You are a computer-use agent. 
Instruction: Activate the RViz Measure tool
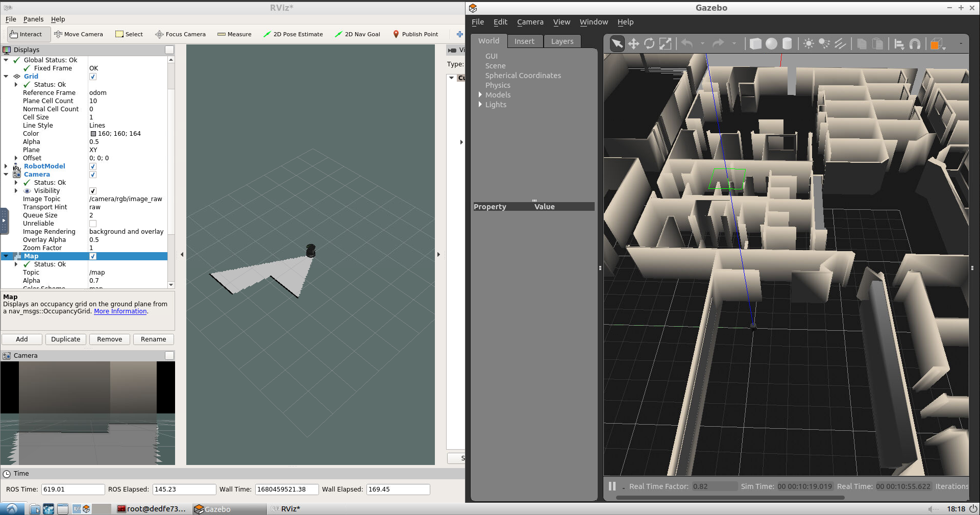(x=234, y=34)
